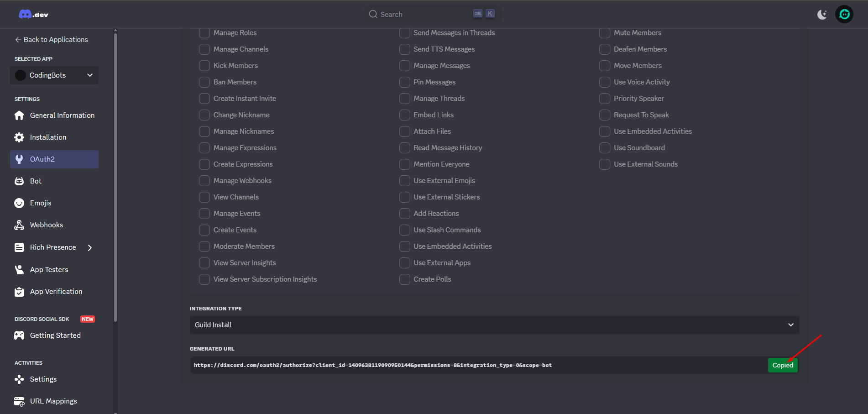
Task: Check the Use Slash Commands permission
Action: click(x=405, y=230)
